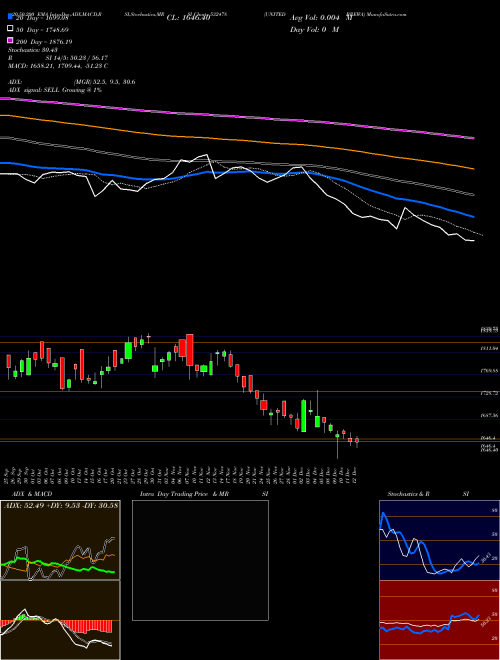Click the 1646.4 price axis label
Viewport: 500px width, 660px height.
[488, 438]
